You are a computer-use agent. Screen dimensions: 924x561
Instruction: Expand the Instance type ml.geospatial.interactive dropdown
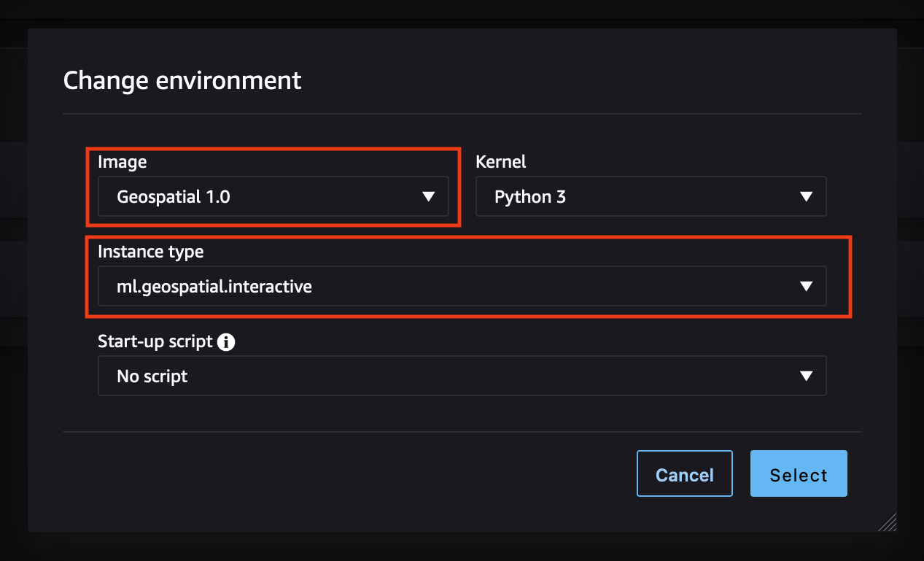[x=462, y=286]
